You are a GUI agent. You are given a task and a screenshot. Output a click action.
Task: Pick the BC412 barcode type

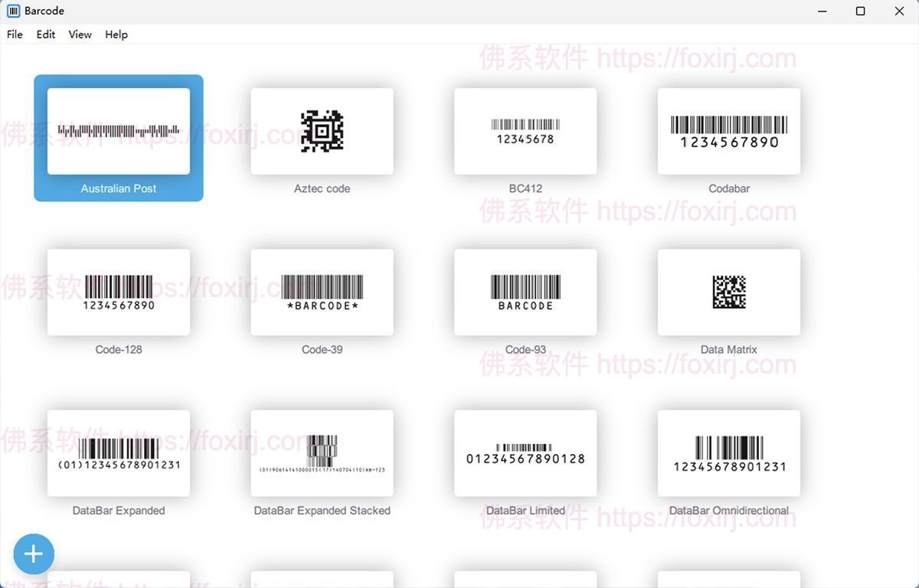click(x=525, y=131)
